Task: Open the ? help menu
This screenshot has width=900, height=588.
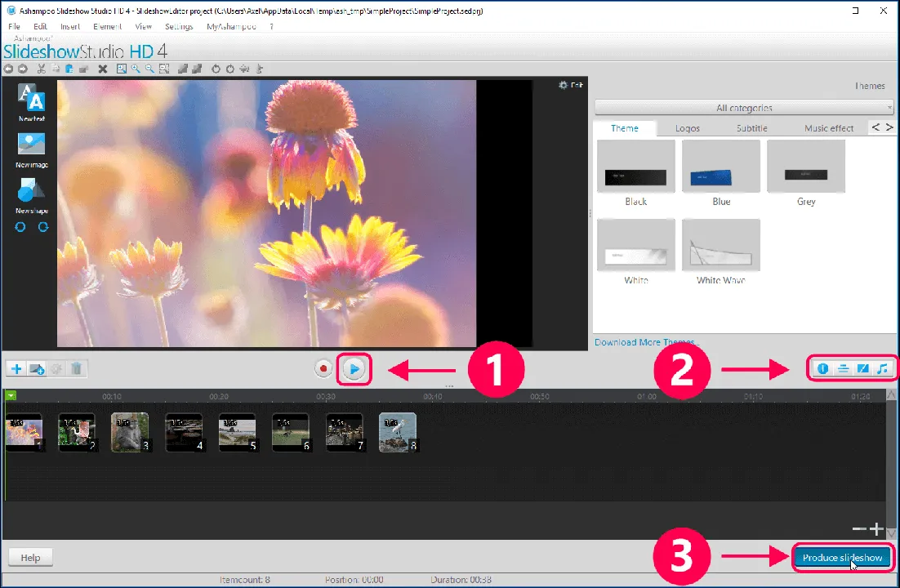Action: pyautogui.click(x=271, y=26)
